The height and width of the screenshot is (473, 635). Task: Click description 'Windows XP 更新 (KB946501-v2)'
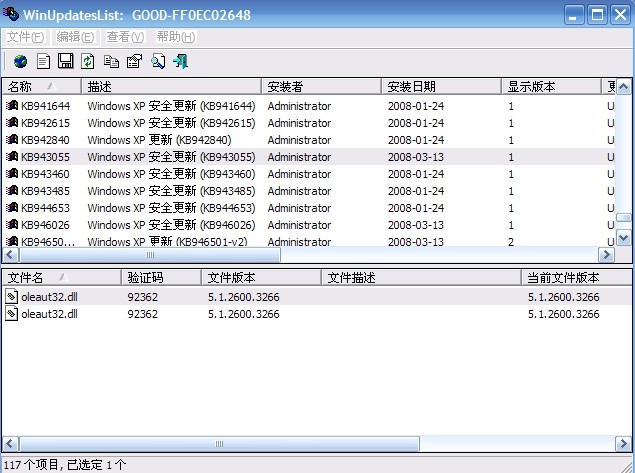click(x=167, y=242)
